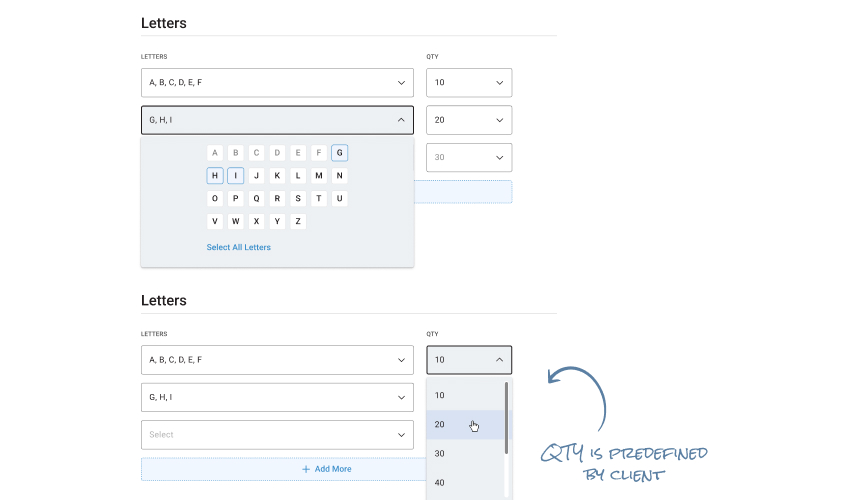Click the QTY list scrollbar
The image size is (850, 500).
point(506,418)
